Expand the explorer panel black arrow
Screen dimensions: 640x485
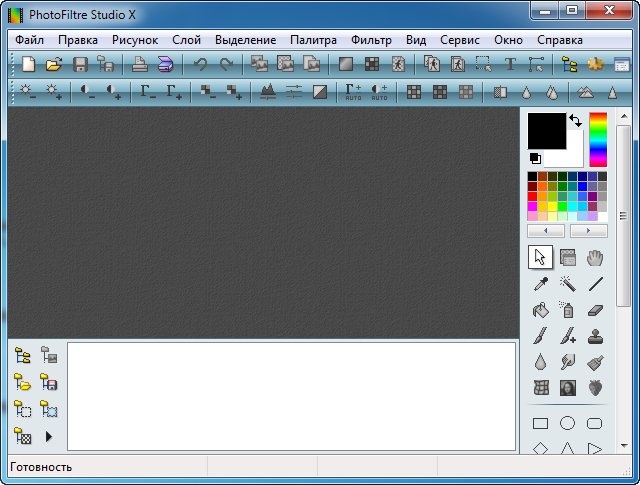coord(48,436)
